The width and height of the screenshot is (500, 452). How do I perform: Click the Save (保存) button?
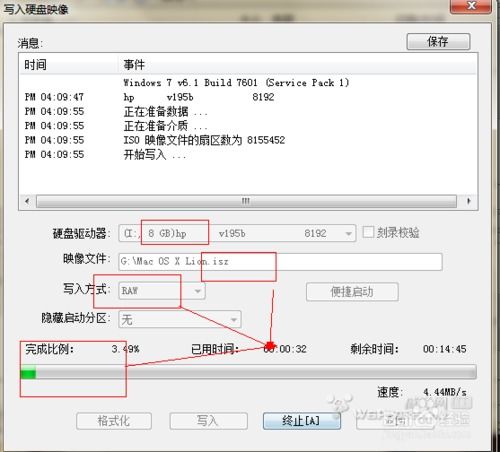(x=438, y=42)
